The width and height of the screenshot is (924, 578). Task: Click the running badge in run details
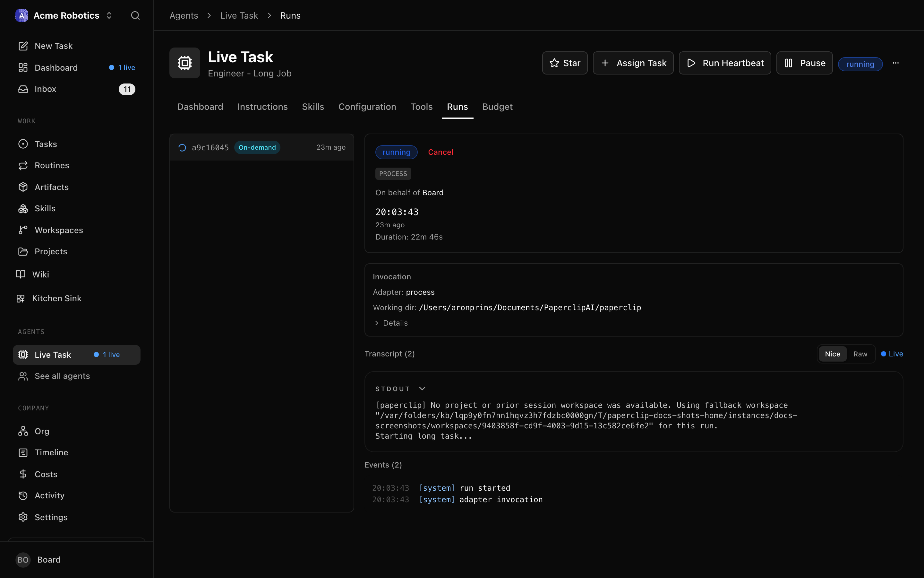point(396,152)
